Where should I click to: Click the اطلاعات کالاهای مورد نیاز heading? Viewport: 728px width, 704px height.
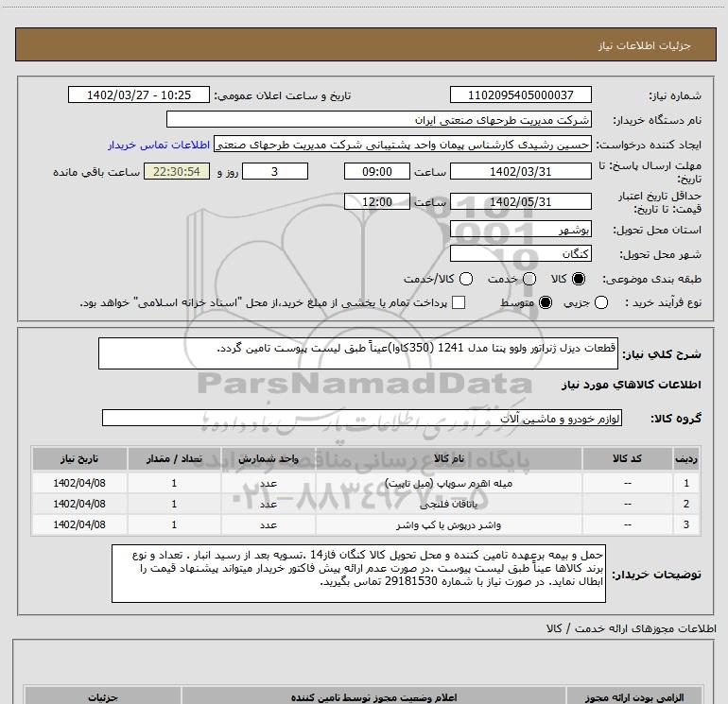point(632,385)
